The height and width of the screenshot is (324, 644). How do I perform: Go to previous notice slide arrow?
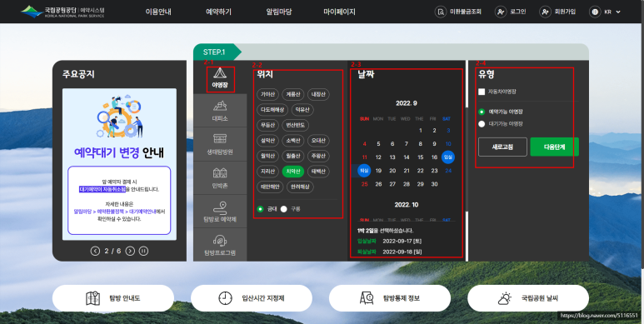[x=95, y=251]
